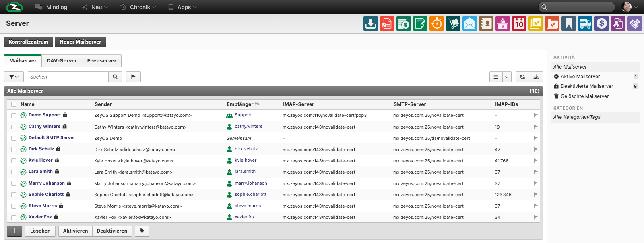This screenshot has height=243, width=644.
Task: Refresh the mail server list
Action: 522,77
